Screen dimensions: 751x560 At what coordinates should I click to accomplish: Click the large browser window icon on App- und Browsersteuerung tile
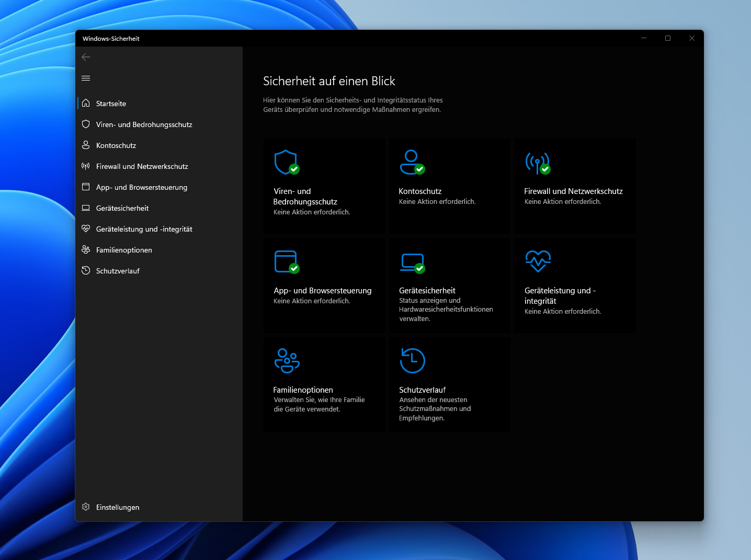coord(287,262)
